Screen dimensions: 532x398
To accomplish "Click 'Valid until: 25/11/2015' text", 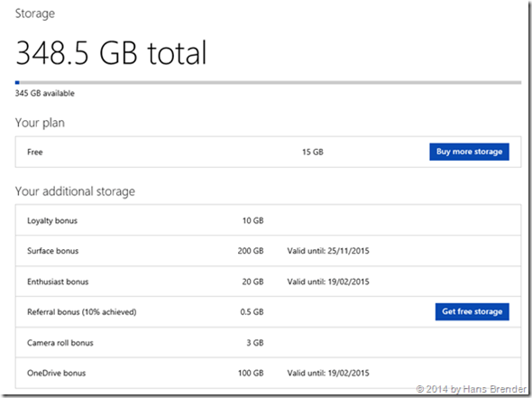I will tap(328, 251).
